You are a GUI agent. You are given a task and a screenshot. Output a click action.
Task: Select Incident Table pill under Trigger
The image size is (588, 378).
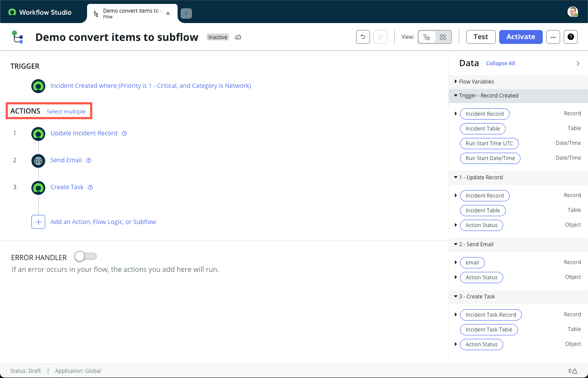483,129
